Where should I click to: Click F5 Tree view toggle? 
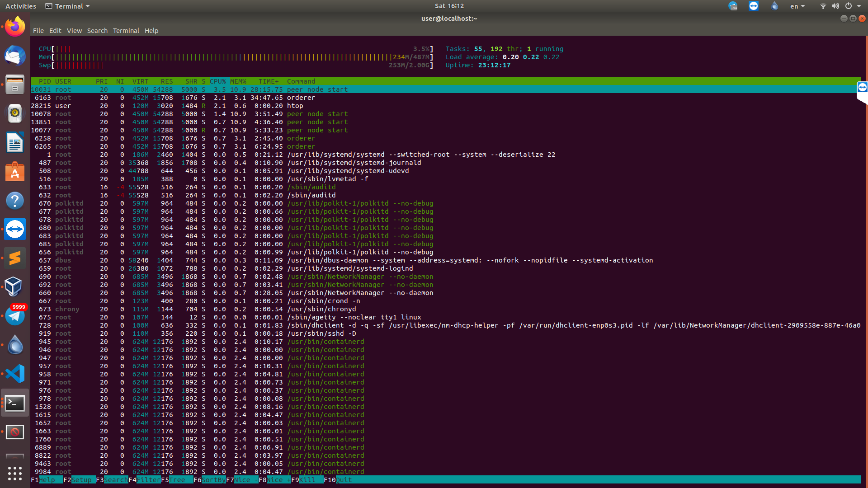(x=177, y=480)
